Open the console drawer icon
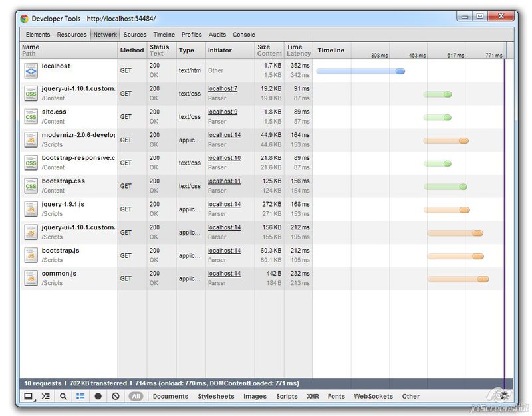The image size is (532, 416). point(45,396)
